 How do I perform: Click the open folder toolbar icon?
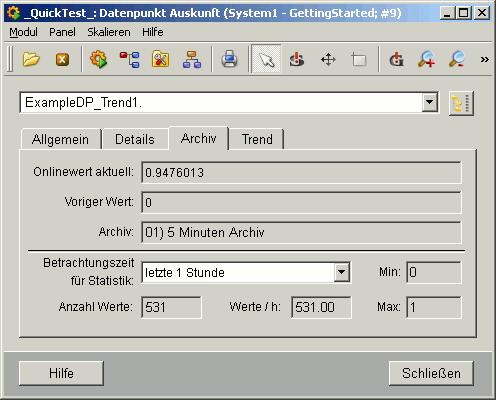click(x=31, y=60)
